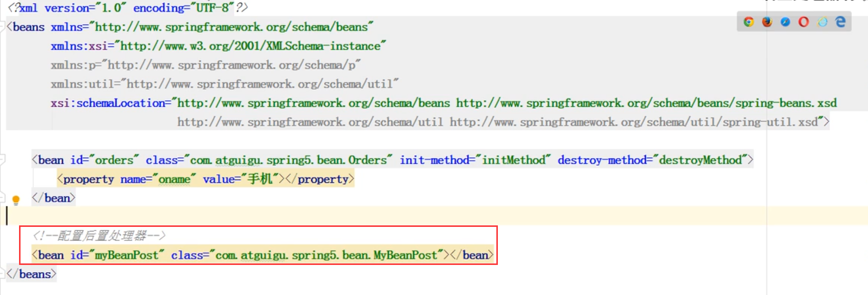Click the </bean> closing tag after MyBeanPost
Screen dimensions: 868x295
472,255
